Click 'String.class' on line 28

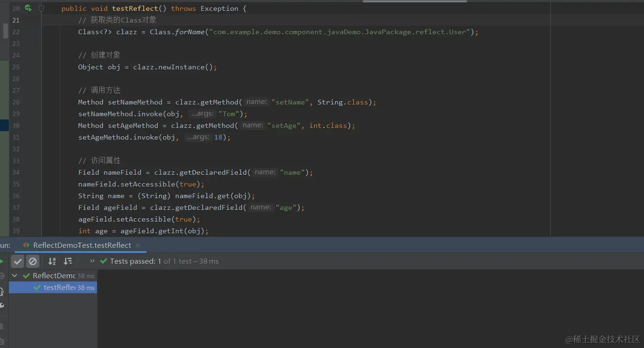[x=343, y=102]
